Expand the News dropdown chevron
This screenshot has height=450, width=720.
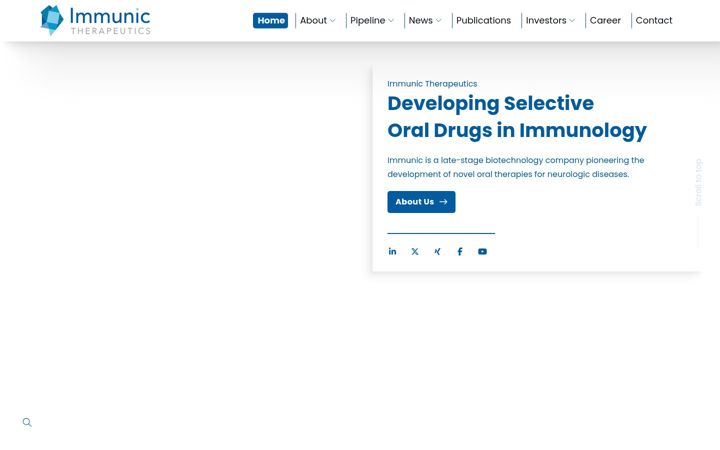pos(439,21)
